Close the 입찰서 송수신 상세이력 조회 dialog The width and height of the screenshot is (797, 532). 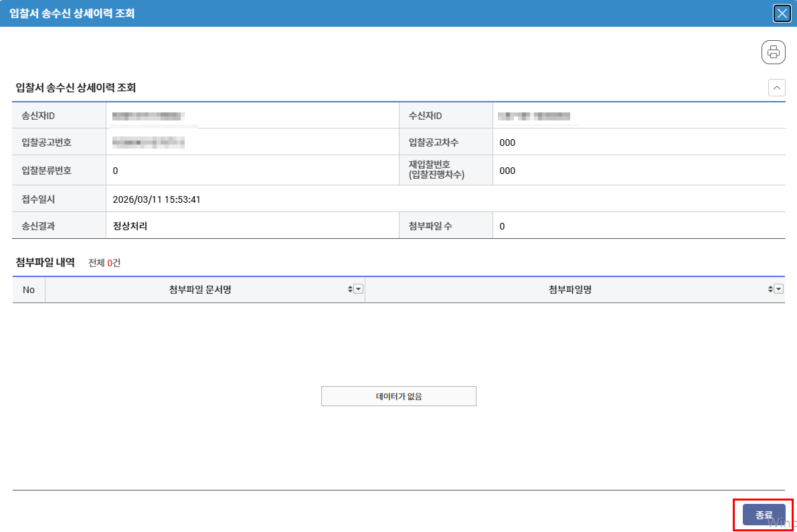tap(782, 13)
